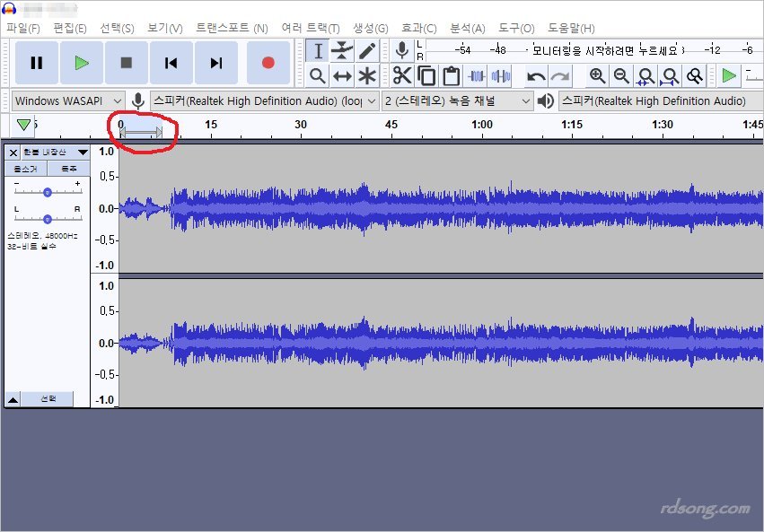The width and height of the screenshot is (764, 532).
Task: Toggle the track 독주 (solo) button
Action: pos(68,169)
